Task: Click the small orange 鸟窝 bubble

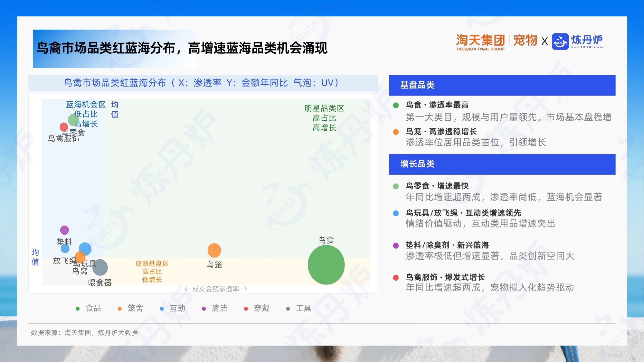Action: click(x=80, y=257)
